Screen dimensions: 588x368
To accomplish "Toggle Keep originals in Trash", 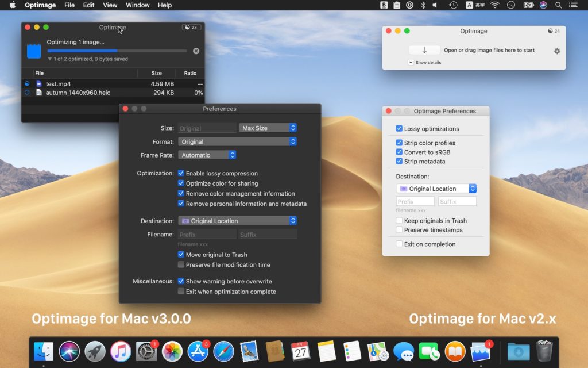I will pyautogui.click(x=399, y=220).
